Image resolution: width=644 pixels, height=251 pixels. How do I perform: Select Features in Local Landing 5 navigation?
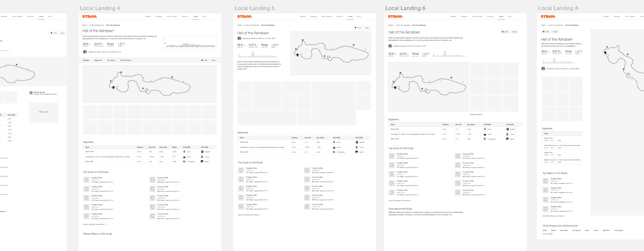[x=313, y=16]
